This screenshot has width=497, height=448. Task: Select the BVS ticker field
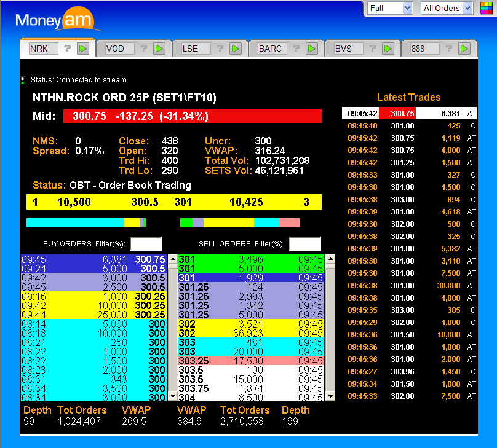click(348, 49)
